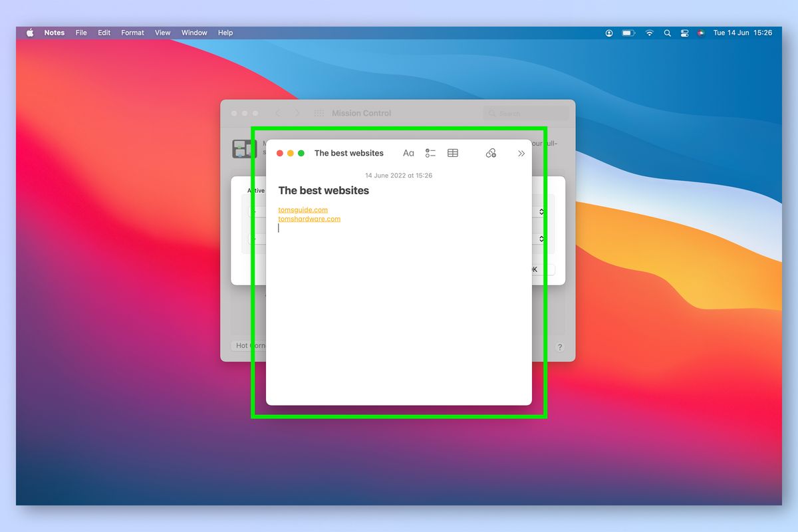Open Control Center in the menu bar
798x532 pixels.
click(x=684, y=33)
